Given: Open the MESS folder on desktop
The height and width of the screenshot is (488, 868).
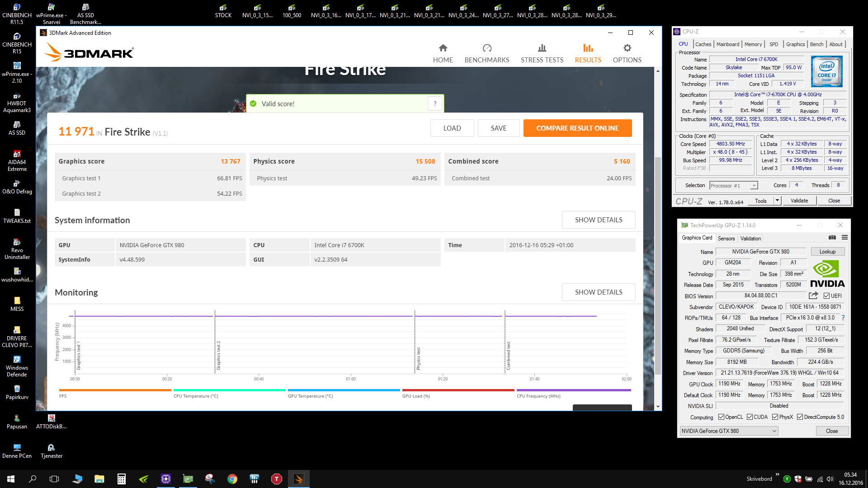Looking at the screenshot, I should [17, 304].
